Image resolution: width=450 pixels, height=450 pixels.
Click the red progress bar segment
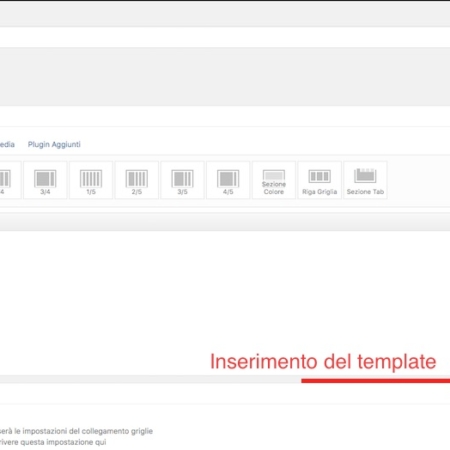pyautogui.click(x=376, y=380)
